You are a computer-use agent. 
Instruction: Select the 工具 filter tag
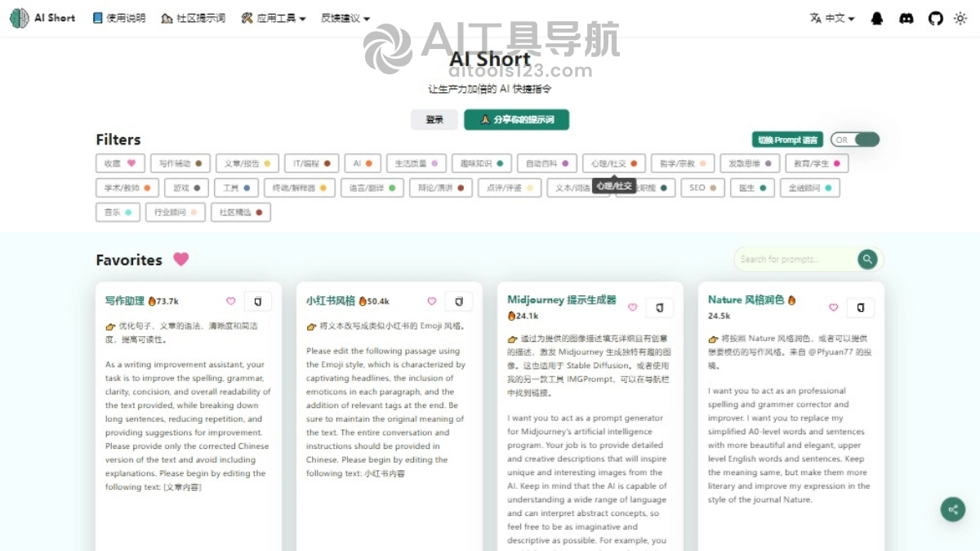coord(236,188)
